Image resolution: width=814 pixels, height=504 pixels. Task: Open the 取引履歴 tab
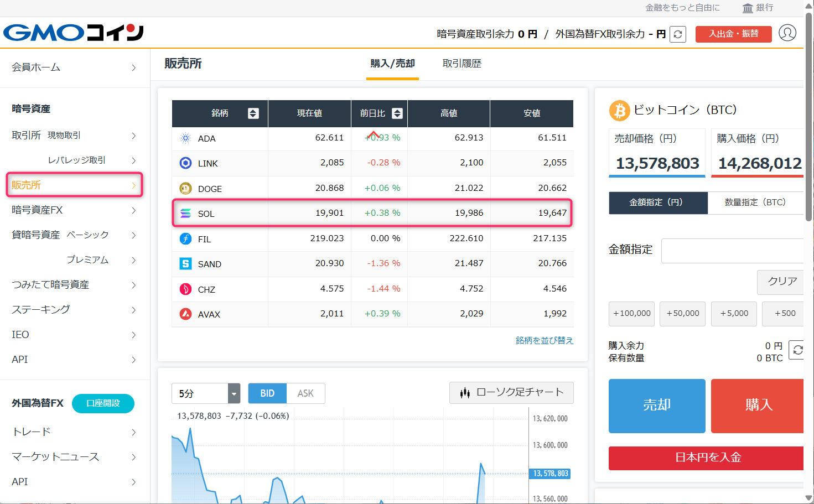pyautogui.click(x=462, y=64)
